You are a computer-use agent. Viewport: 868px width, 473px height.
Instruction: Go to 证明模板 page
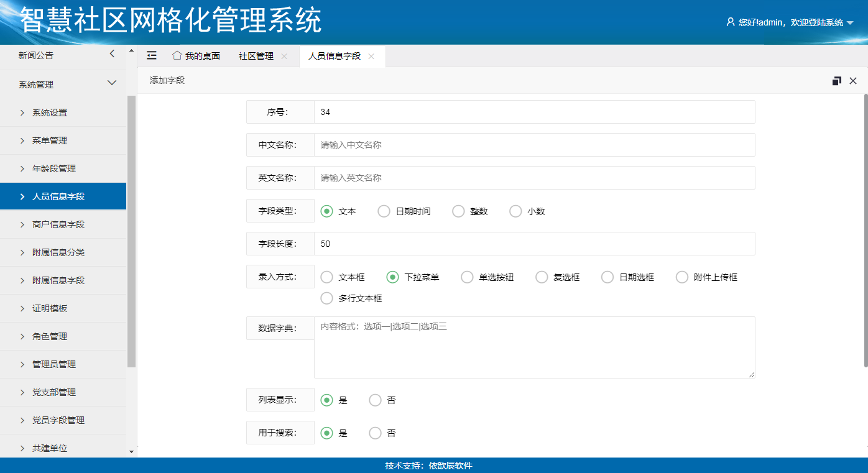(50, 308)
